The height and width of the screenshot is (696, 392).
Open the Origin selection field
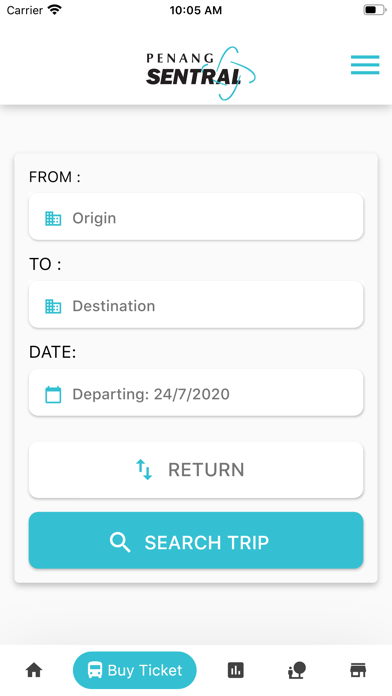point(196,217)
